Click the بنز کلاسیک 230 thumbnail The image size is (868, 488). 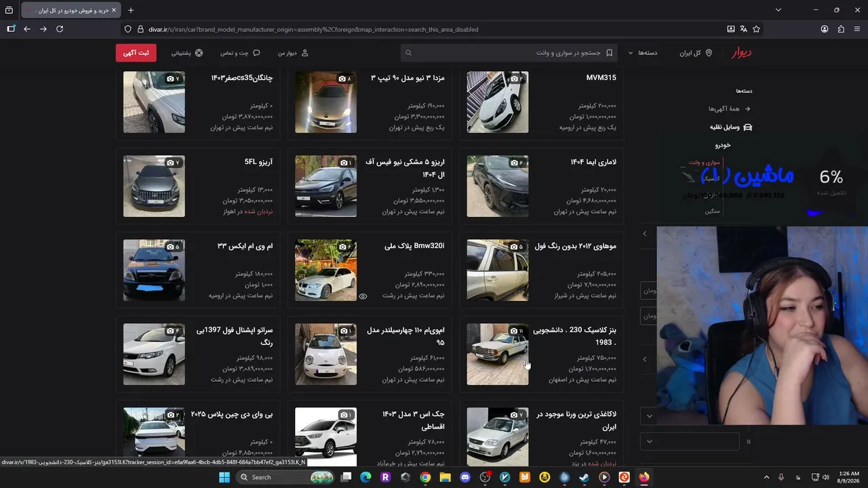click(x=497, y=354)
